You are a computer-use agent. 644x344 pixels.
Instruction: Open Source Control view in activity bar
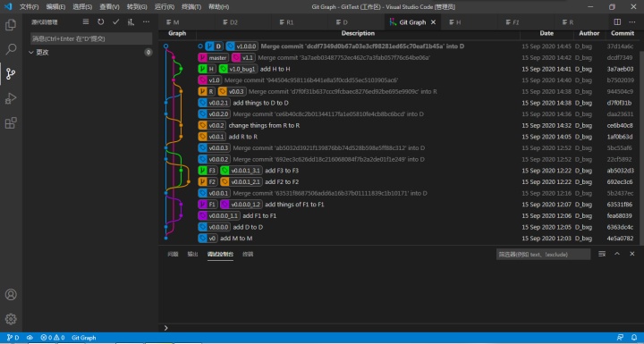[11, 74]
